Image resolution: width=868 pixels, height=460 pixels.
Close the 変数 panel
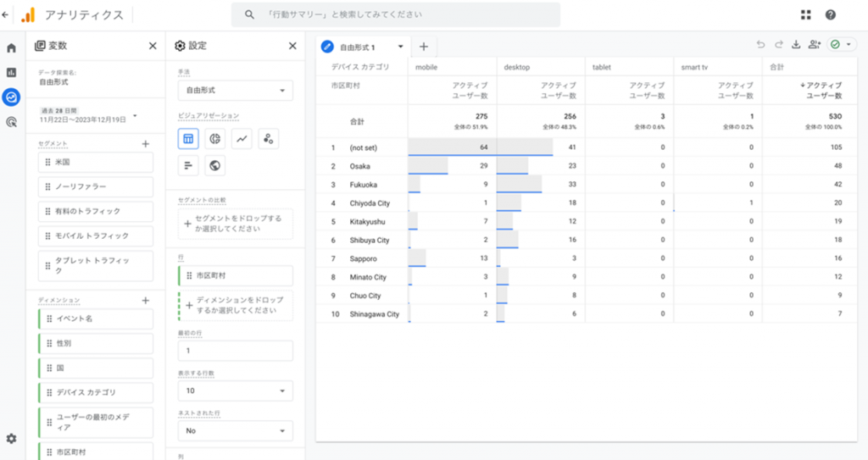tap(153, 47)
